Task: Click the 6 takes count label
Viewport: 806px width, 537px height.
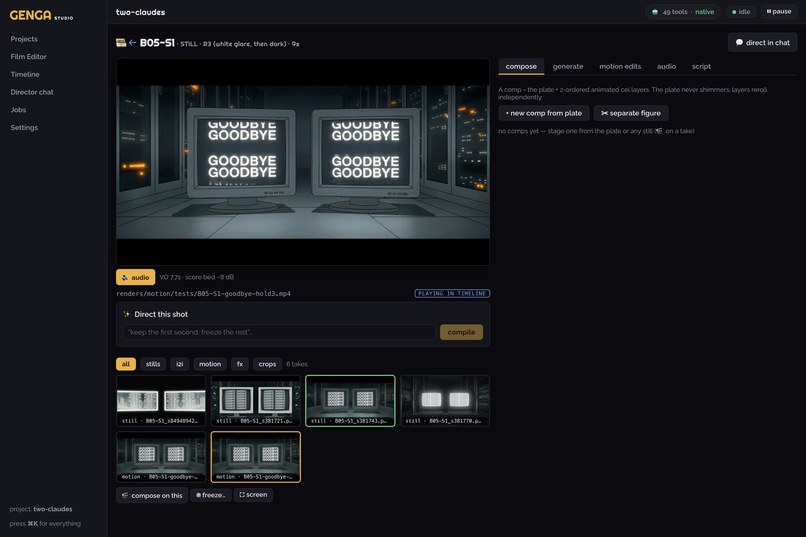Action: point(297,364)
